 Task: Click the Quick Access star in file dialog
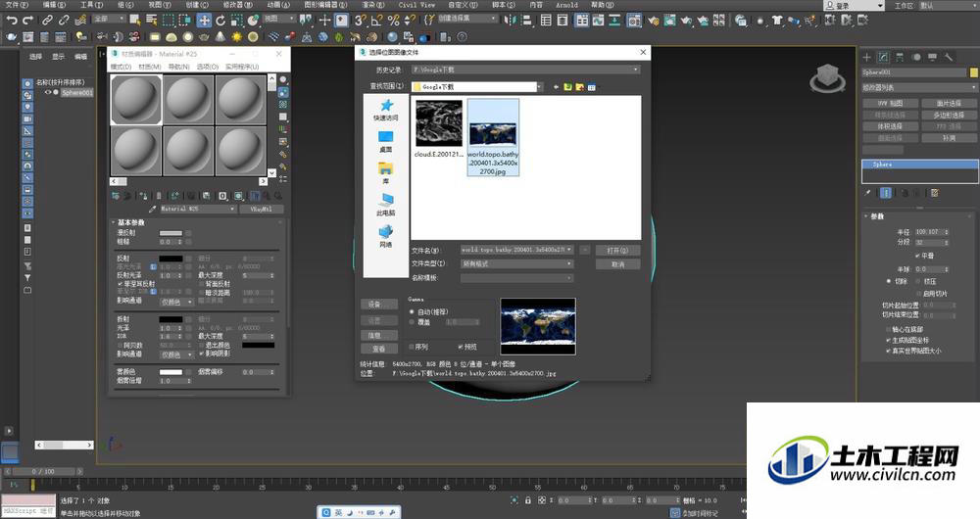coord(386,110)
